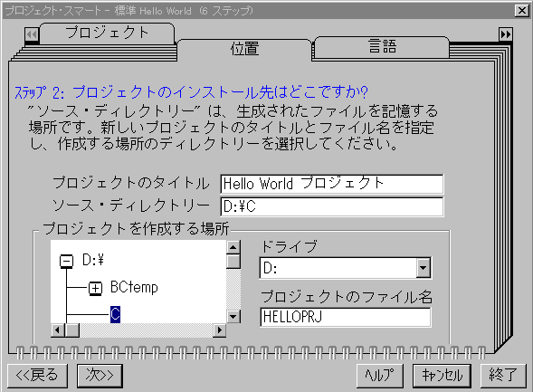Select the 位置 tab
The width and height of the screenshot is (533, 392).
tap(244, 49)
